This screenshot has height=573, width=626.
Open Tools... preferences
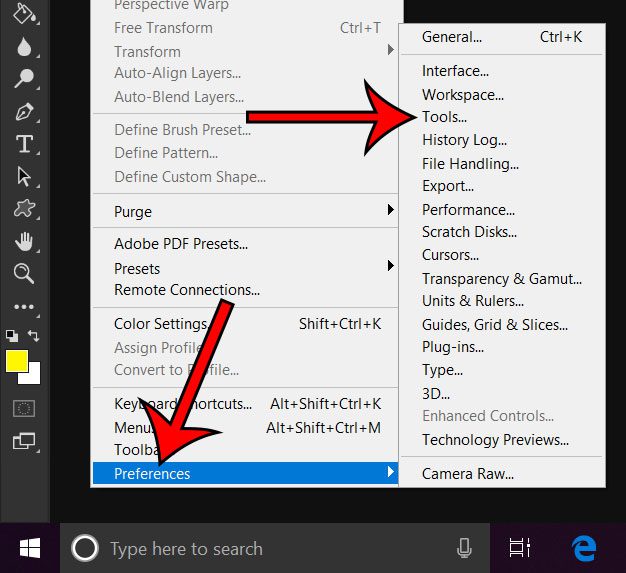coord(444,117)
